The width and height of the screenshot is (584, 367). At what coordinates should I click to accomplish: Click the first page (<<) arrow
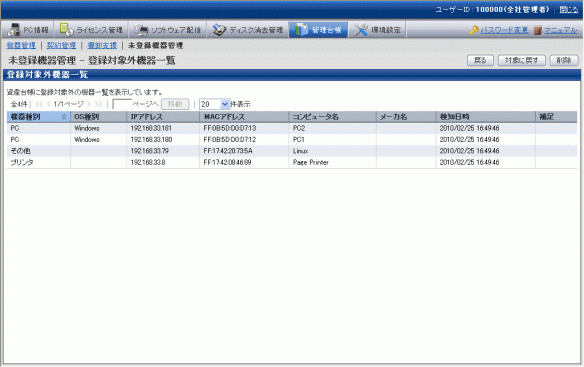point(39,104)
